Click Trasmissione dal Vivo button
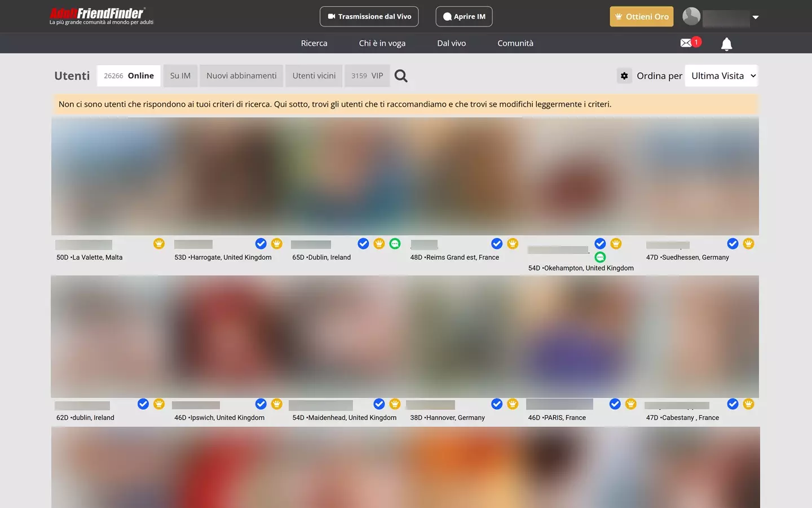812x508 pixels. (369, 16)
